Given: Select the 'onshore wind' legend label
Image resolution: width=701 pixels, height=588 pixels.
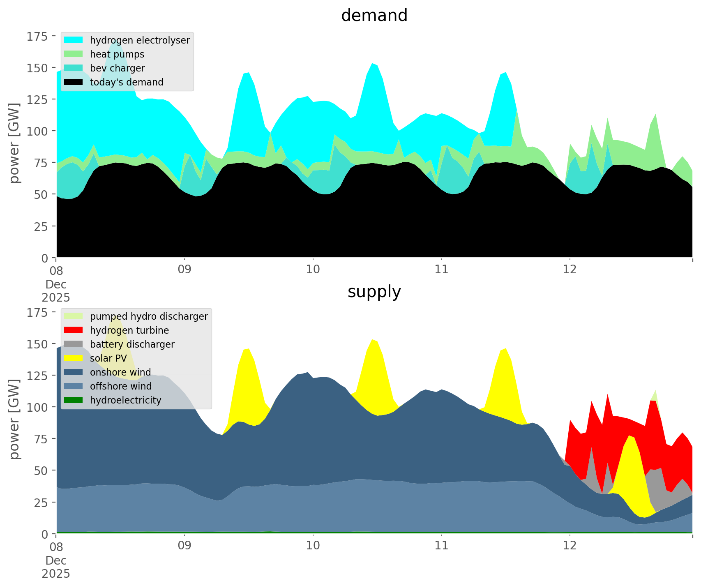Looking at the screenshot, I should coord(120,372).
